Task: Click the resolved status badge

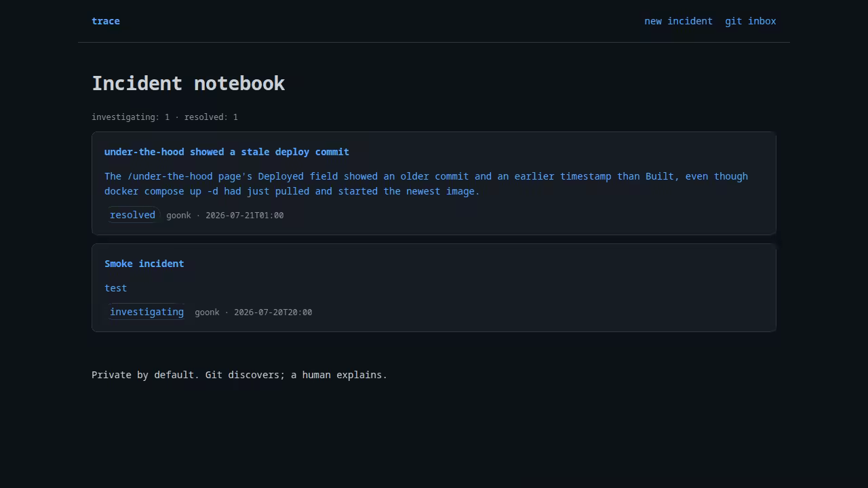Action: click(132, 215)
